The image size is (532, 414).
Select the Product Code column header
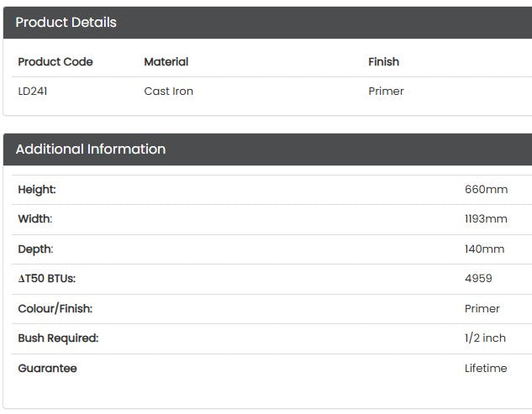55,61
